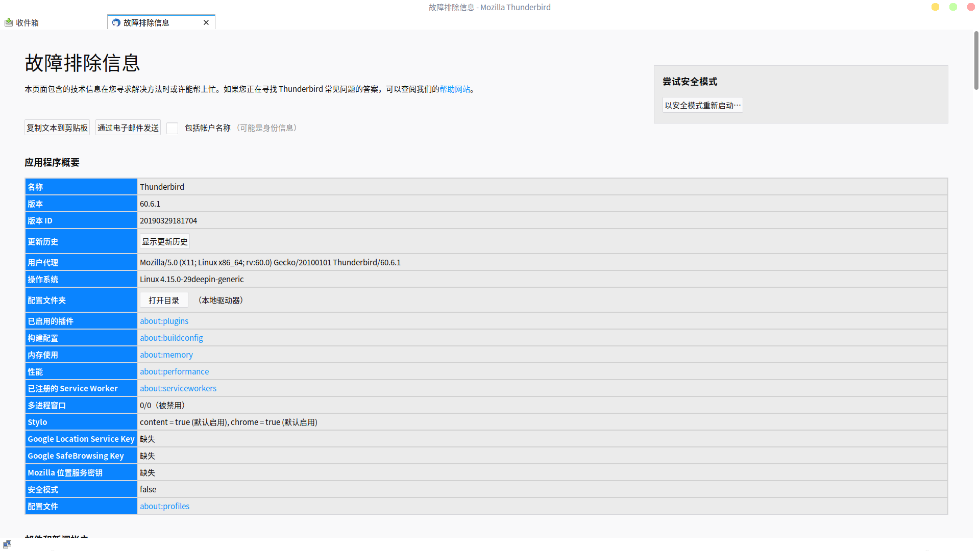Open about:performance link
The height and width of the screenshot is (551, 980).
(x=175, y=371)
